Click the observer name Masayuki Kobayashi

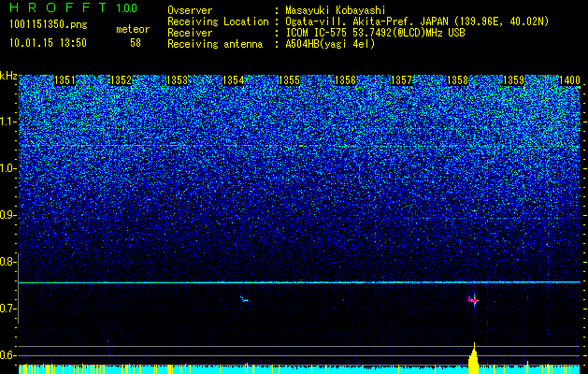(336, 10)
